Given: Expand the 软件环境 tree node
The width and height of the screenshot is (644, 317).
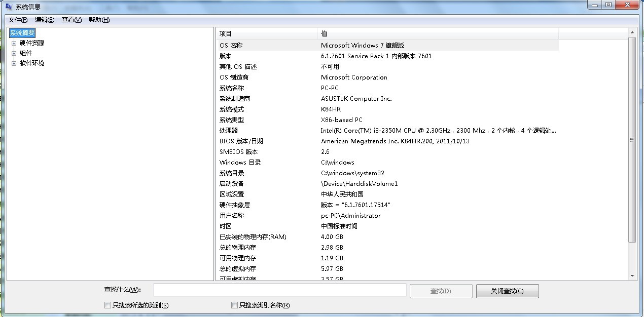Looking at the screenshot, I should coord(14,63).
